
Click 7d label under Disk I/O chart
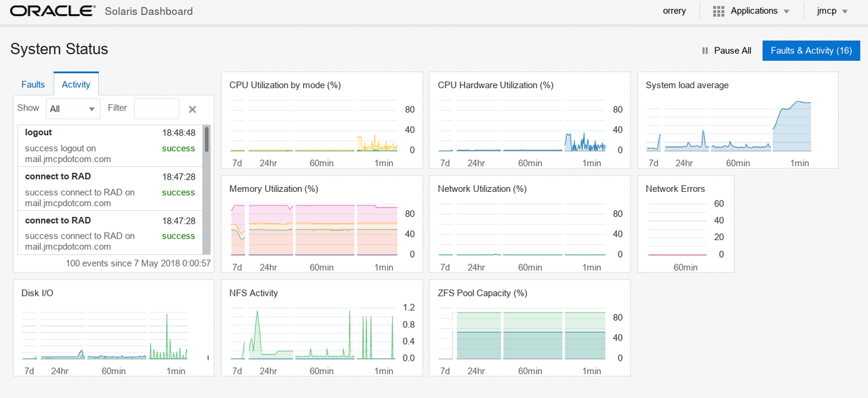[x=29, y=371]
